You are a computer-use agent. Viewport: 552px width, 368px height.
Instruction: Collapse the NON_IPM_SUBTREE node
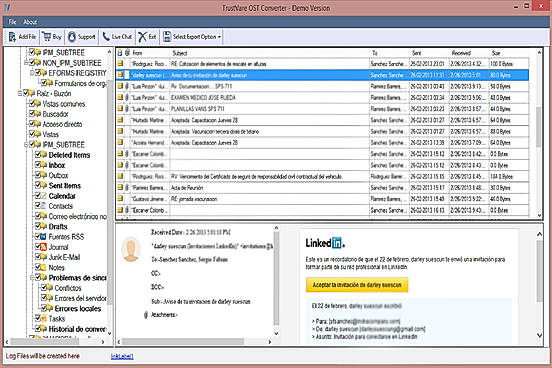tap(26, 63)
